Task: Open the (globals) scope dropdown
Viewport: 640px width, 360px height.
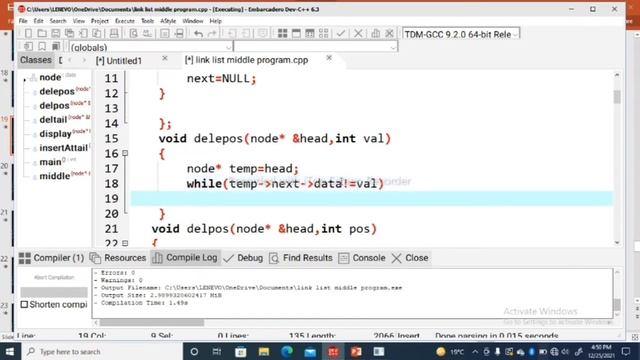Action: [x=151, y=47]
